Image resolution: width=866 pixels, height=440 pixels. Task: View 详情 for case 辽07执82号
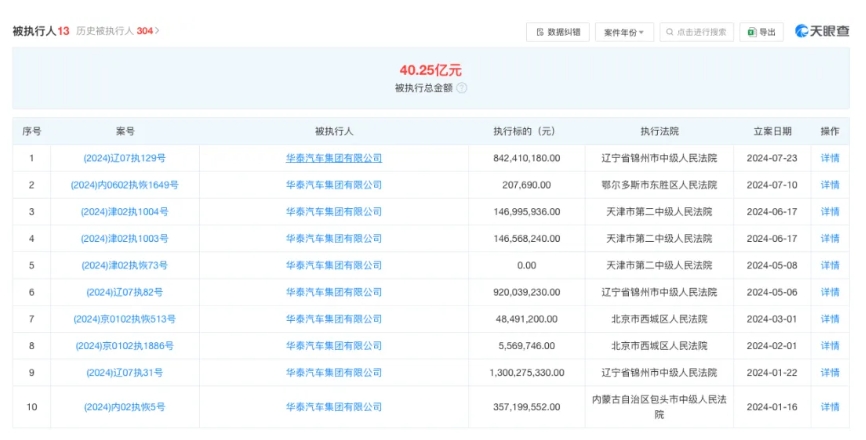point(830,292)
